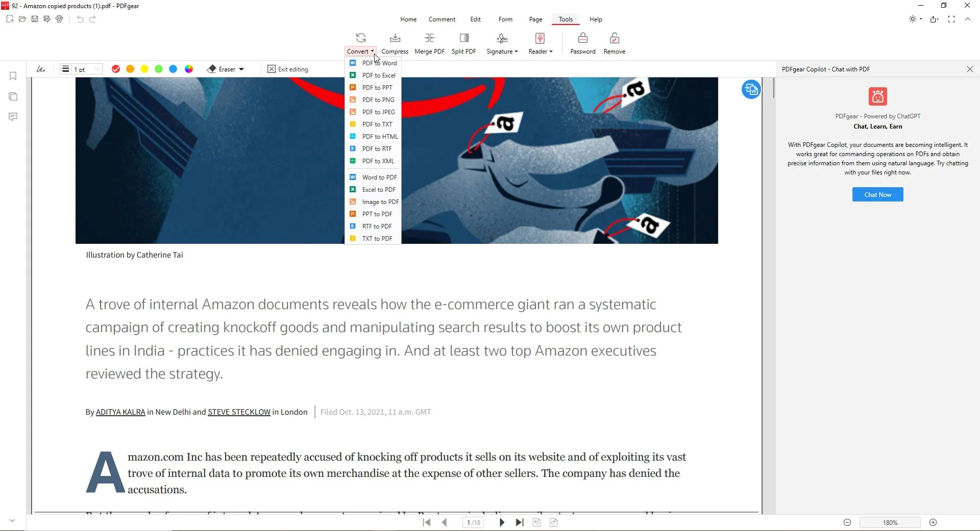Viewport: 980px width, 531px height.
Task: Expand the Eraser dropdown
Action: pos(241,69)
